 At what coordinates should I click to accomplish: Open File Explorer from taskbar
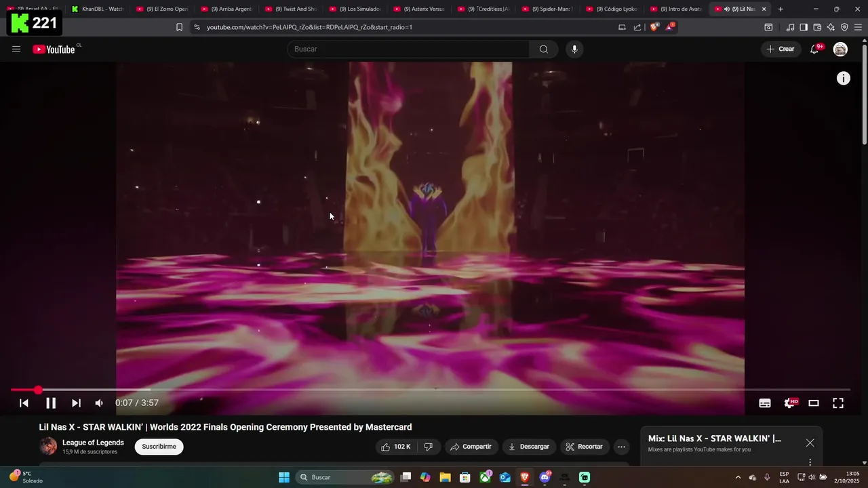click(445, 477)
